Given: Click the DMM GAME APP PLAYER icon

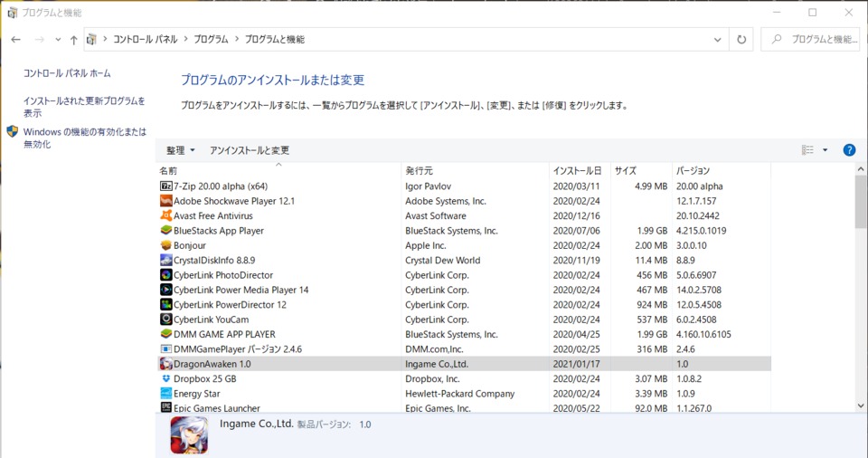Looking at the screenshot, I should 165,334.
